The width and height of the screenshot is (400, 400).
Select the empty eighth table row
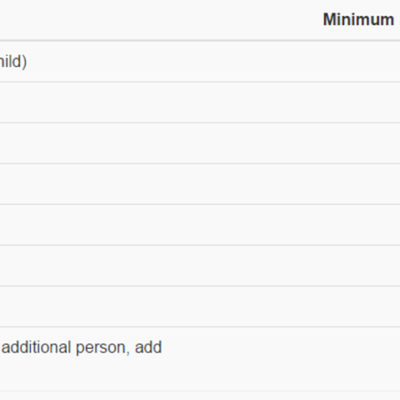[x=200, y=359]
